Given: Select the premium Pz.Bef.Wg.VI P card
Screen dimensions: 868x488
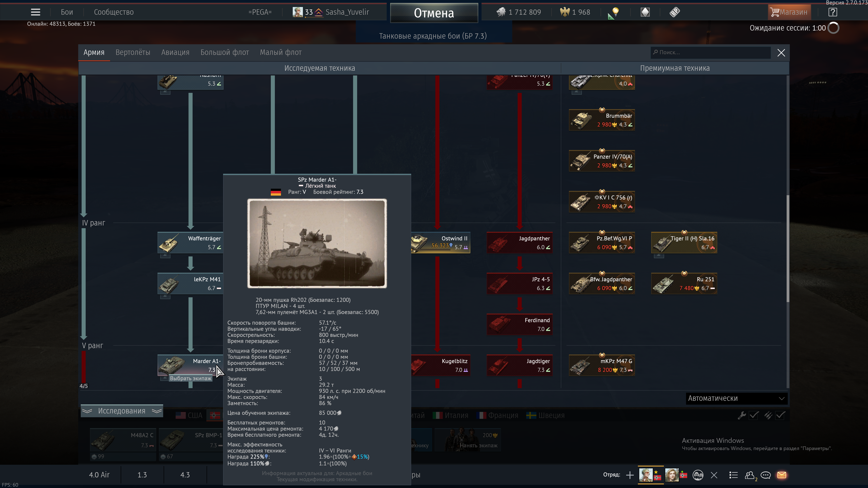Looking at the screenshot, I should 602,242.
